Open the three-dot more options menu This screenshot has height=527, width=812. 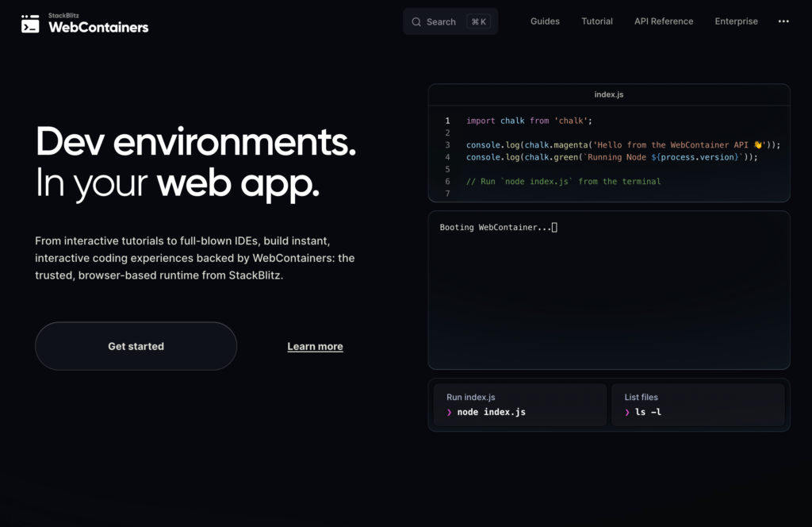(x=783, y=21)
